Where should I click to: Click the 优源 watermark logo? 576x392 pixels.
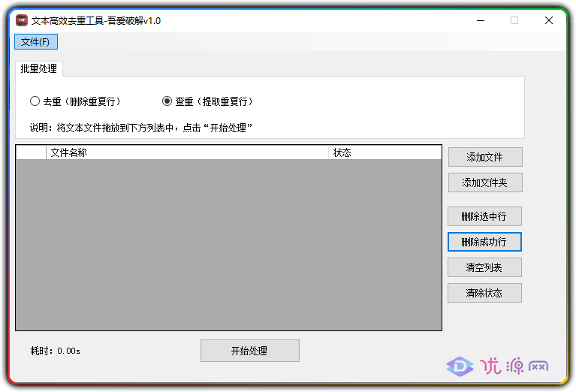pyautogui.click(x=498, y=366)
